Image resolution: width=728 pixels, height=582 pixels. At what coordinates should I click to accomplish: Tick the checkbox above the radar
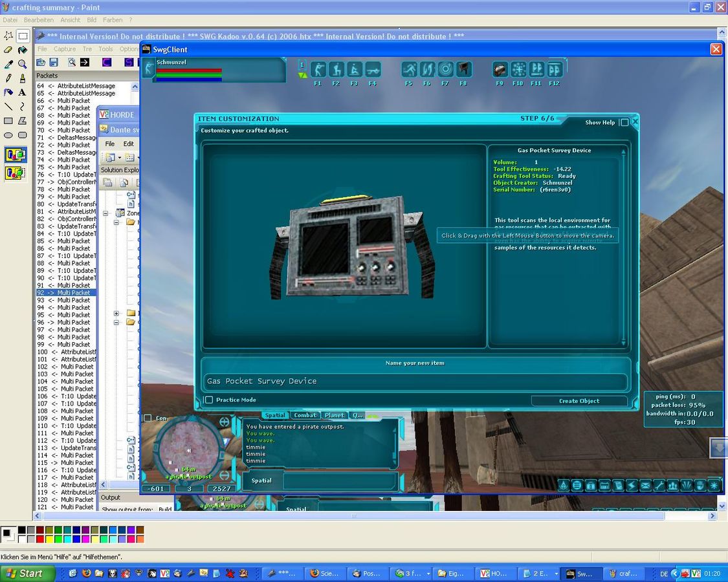(x=148, y=418)
